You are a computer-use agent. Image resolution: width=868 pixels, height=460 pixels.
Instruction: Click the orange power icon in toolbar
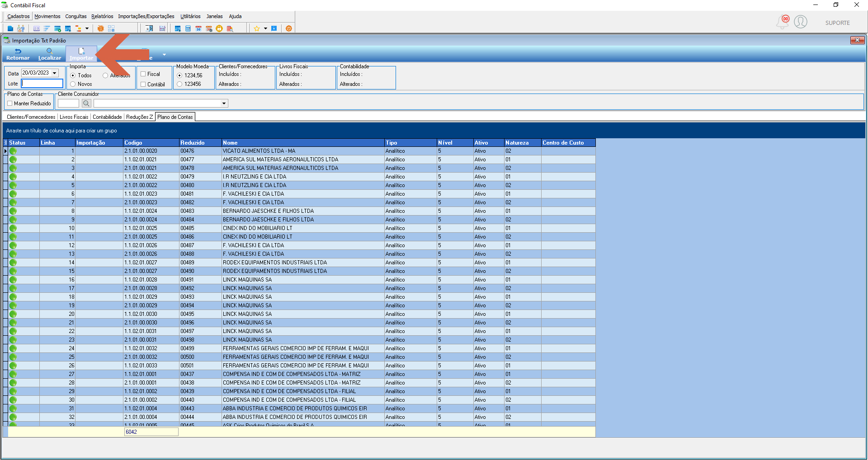coord(289,28)
